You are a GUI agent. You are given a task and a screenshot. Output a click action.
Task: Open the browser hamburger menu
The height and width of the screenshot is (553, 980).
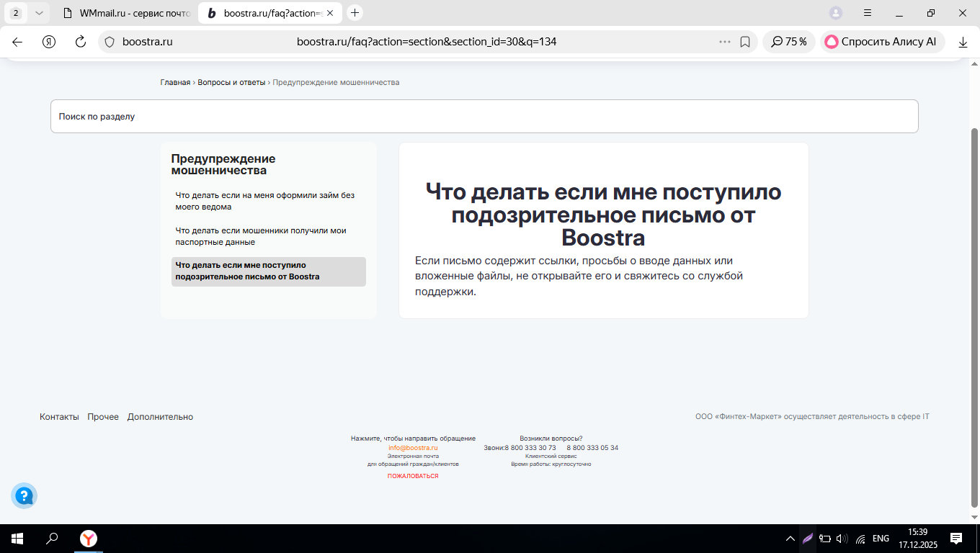[x=868, y=12]
